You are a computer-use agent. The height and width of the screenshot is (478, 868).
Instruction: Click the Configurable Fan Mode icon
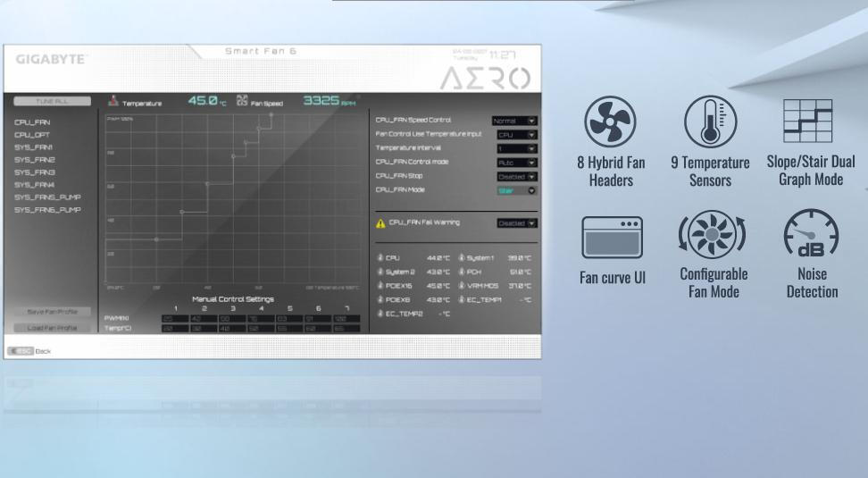pos(713,235)
